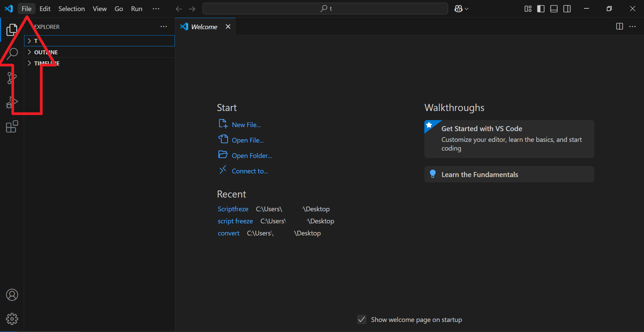The width and height of the screenshot is (644, 332).
Task: Click the title bar search command center
Action: (325, 9)
